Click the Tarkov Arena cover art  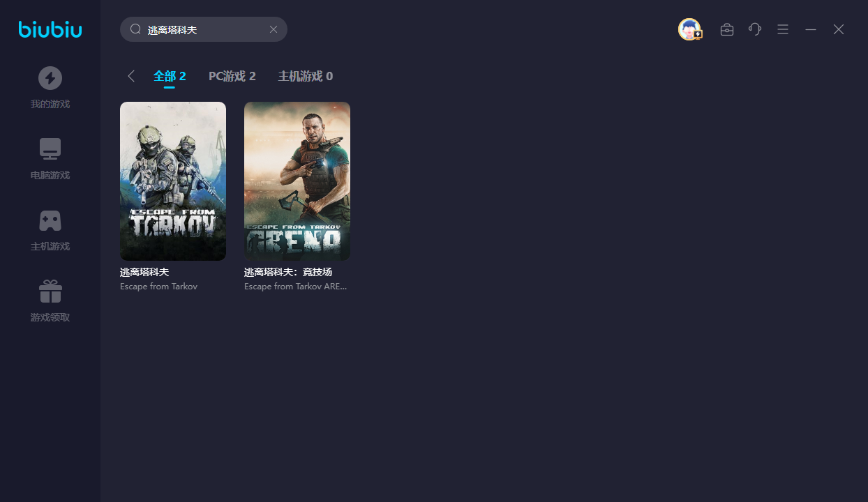[x=297, y=181]
